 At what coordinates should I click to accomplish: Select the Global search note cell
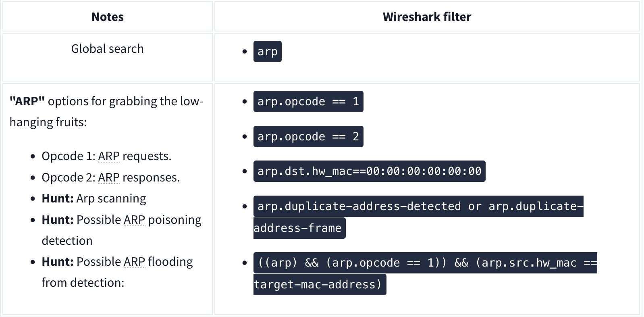coord(107,49)
